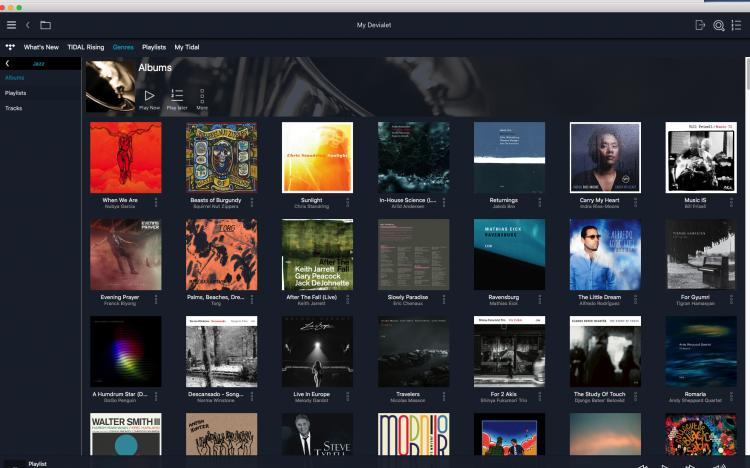This screenshot has height=468, width=750.
Task: Click the Travelers album title
Action: (x=408, y=394)
